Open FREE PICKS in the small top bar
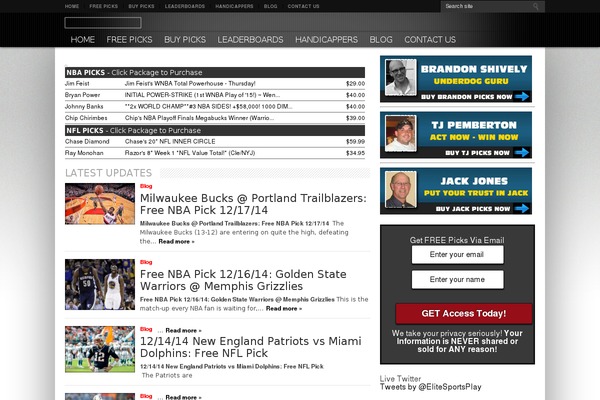This screenshot has height=400, width=600. pos(104,6)
